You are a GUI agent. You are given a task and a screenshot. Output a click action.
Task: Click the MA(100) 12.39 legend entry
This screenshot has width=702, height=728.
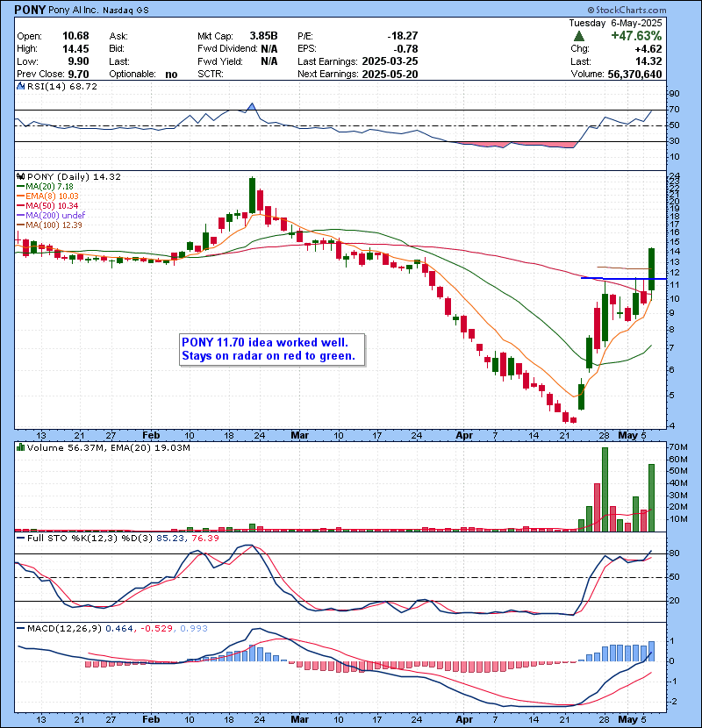tap(49, 225)
